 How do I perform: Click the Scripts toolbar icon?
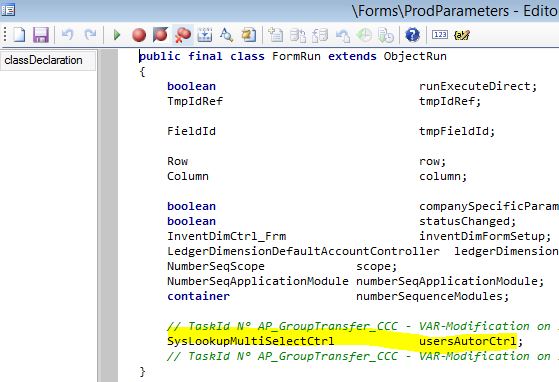tap(248, 35)
